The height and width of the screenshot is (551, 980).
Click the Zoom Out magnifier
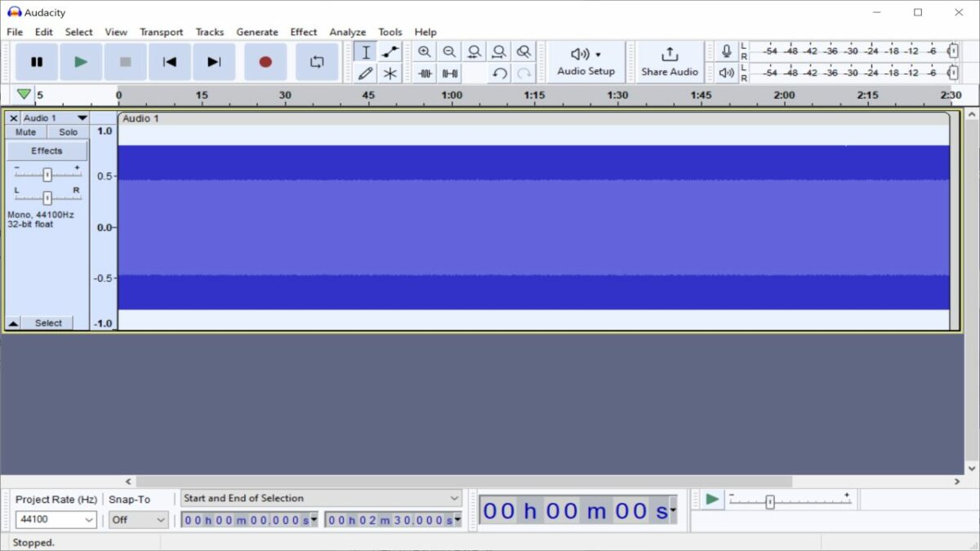click(449, 52)
